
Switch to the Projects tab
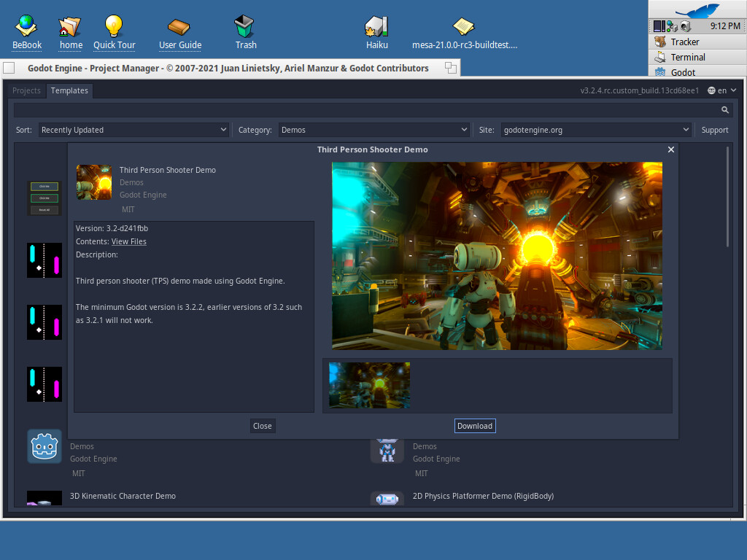point(26,90)
